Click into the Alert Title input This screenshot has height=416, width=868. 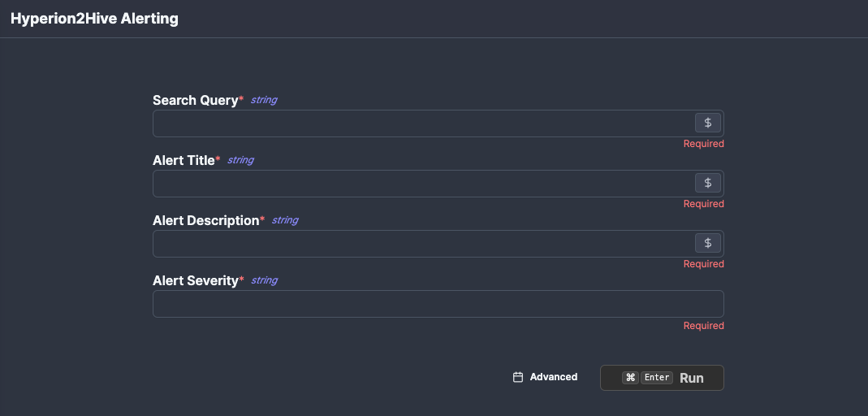(422, 184)
